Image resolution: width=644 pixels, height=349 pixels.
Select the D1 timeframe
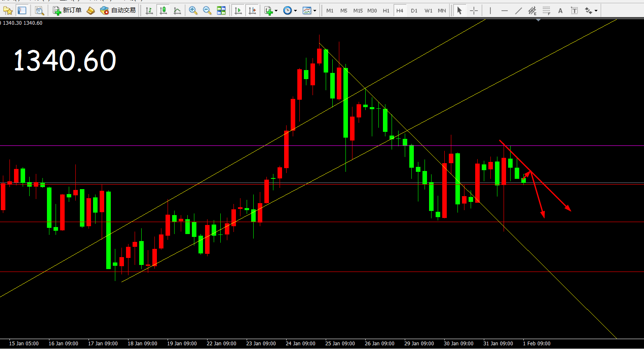point(414,11)
